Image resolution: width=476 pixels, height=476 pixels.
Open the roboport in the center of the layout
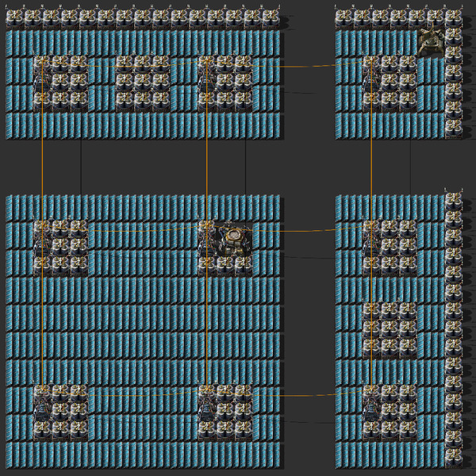pos(234,240)
